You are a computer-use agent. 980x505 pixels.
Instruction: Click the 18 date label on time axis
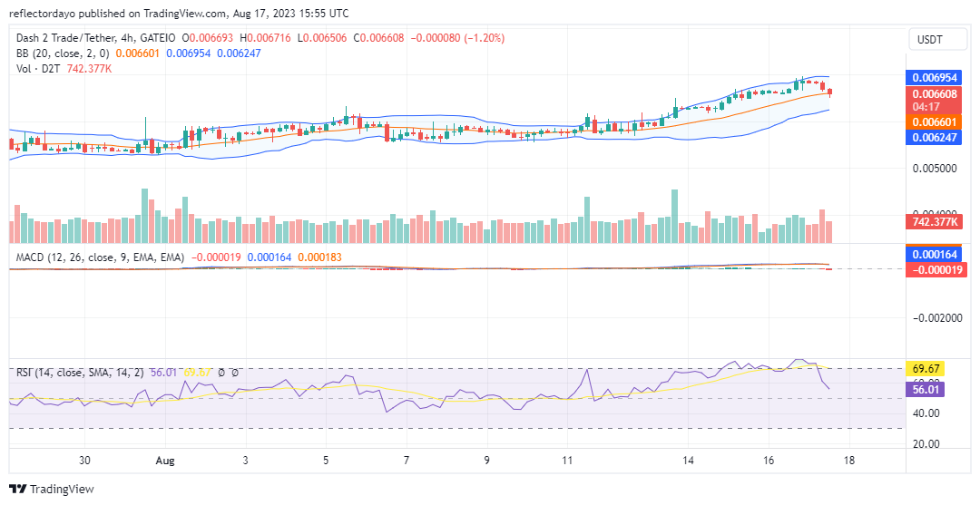tap(848, 461)
